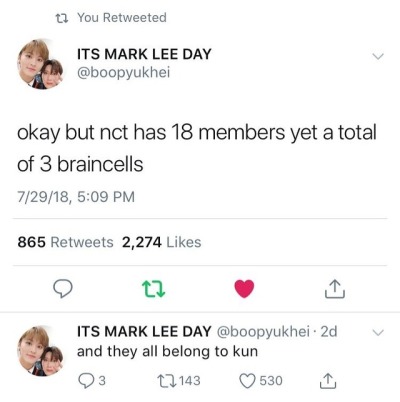Open ITS MARK LEE DAY name in reply
Image resolution: width=400 pixels, height=402 pixels.
coord(144,331)
